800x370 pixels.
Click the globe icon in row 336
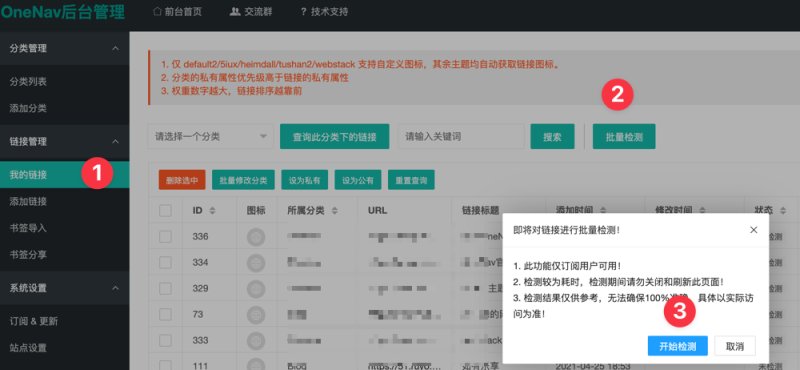point(256,237)
